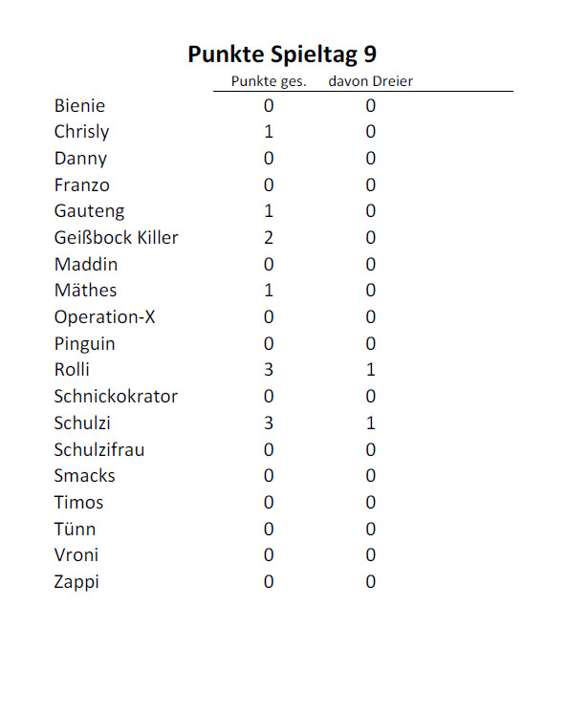Screen dimensions: 588x715
Task: Select Geißbock Killer's points value 2
Action: [x=268, y=238]
